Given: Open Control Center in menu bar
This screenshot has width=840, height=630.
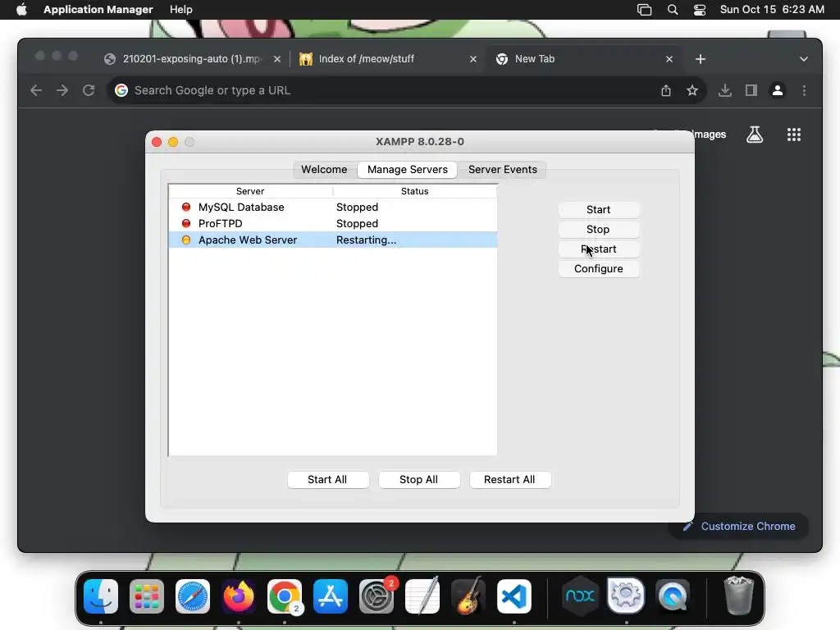Looking at the screenshot, I should coord(699,10).
